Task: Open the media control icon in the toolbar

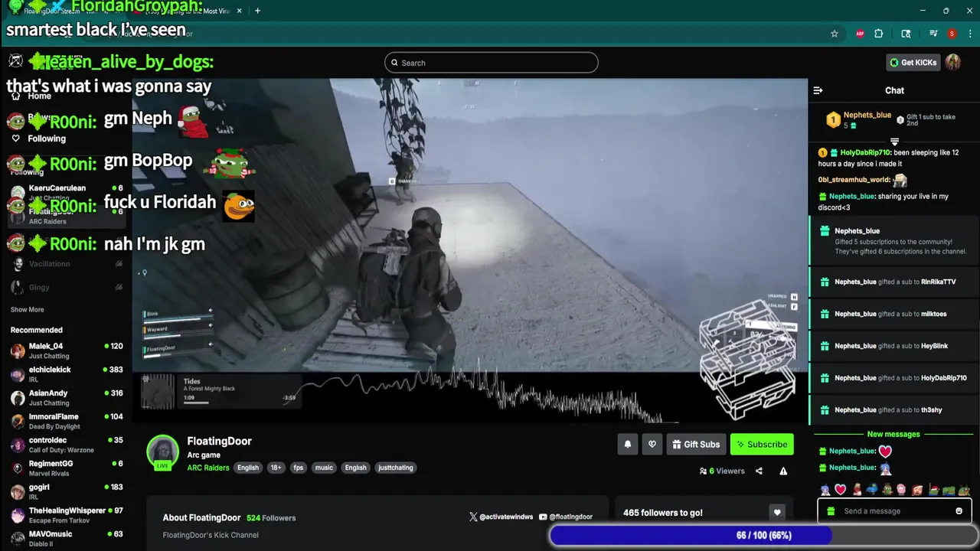Action: [x=933, y=34]
